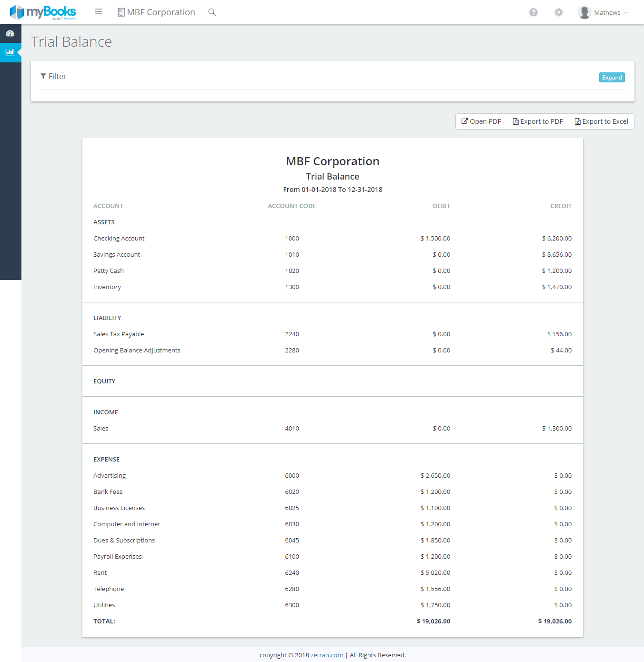The image size is (644, 662).
Task: Click Inventory credit $ 1,470.00
Action: (x=557, y=287)
